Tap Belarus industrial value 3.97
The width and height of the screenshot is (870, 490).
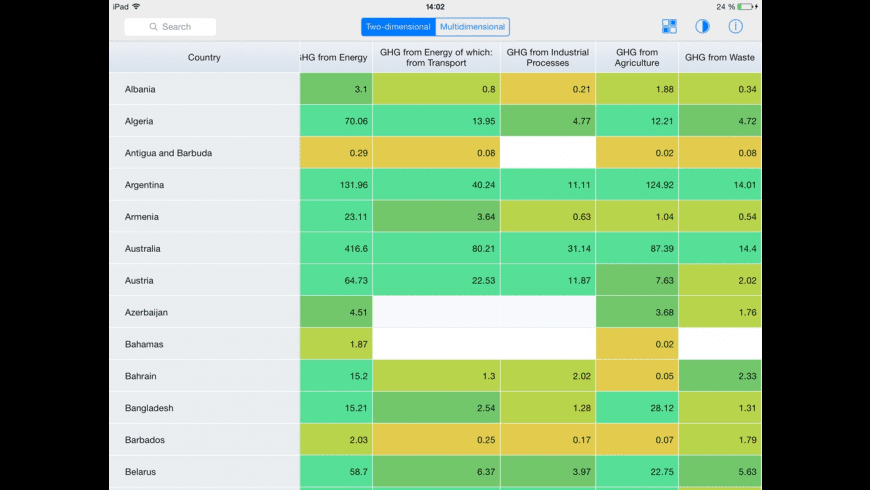pyautogui.click(x=548, y=472)
